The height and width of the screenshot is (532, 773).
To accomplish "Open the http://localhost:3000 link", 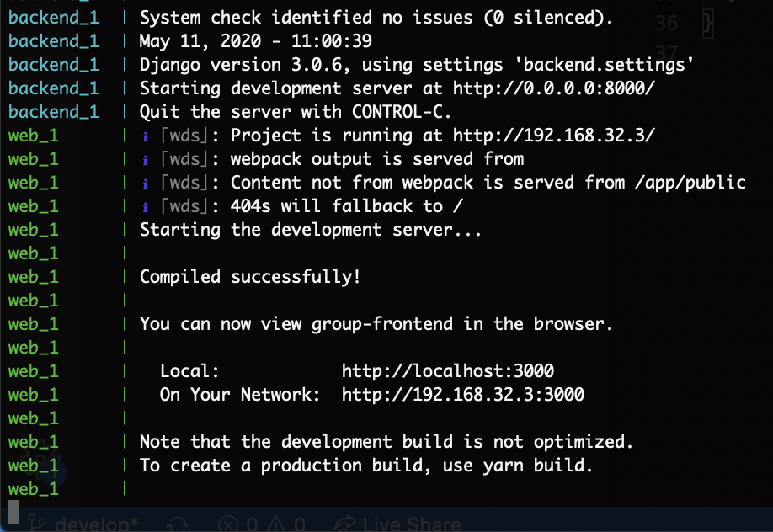I will coord(448,370).
